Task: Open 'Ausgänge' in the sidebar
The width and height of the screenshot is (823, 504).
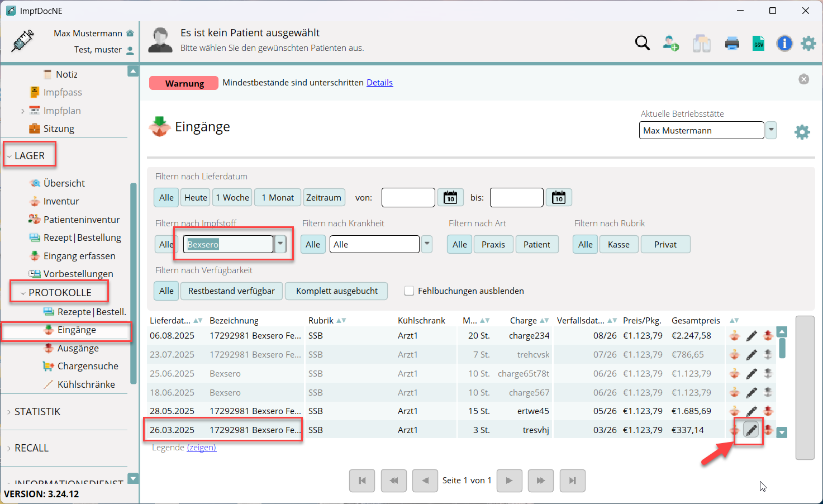Action: 78,348
